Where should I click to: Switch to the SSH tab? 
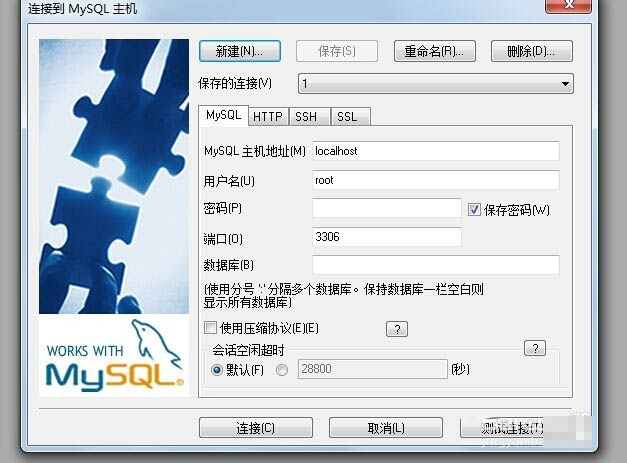click(x=310, y=116)
